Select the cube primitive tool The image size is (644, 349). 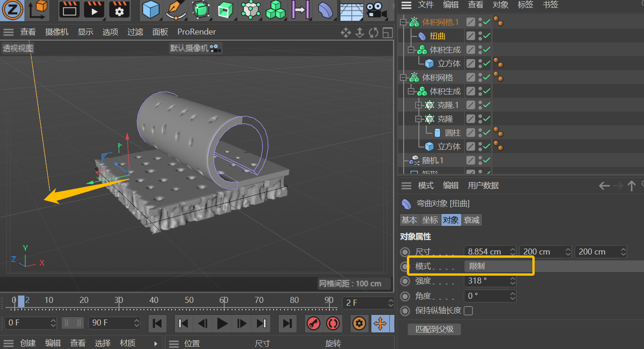tap(150, 10)
